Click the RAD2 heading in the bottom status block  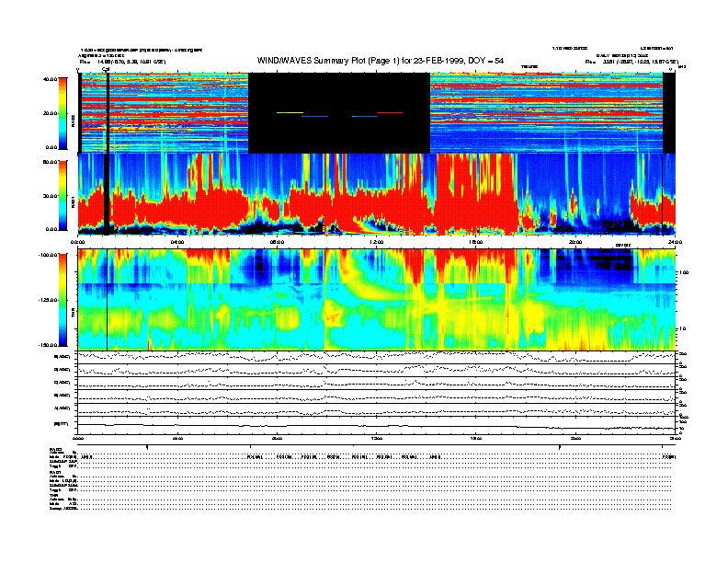pyautogui.click(x=55, y=449)
